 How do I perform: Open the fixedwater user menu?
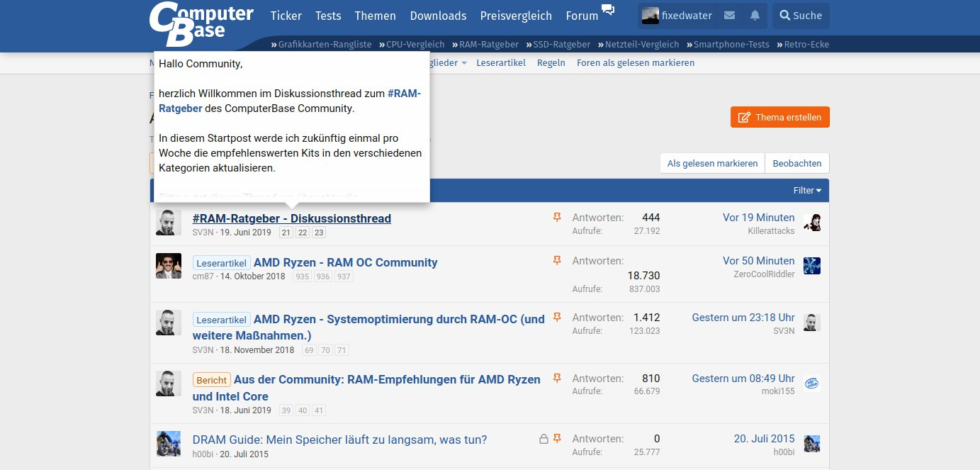[677, 16]
